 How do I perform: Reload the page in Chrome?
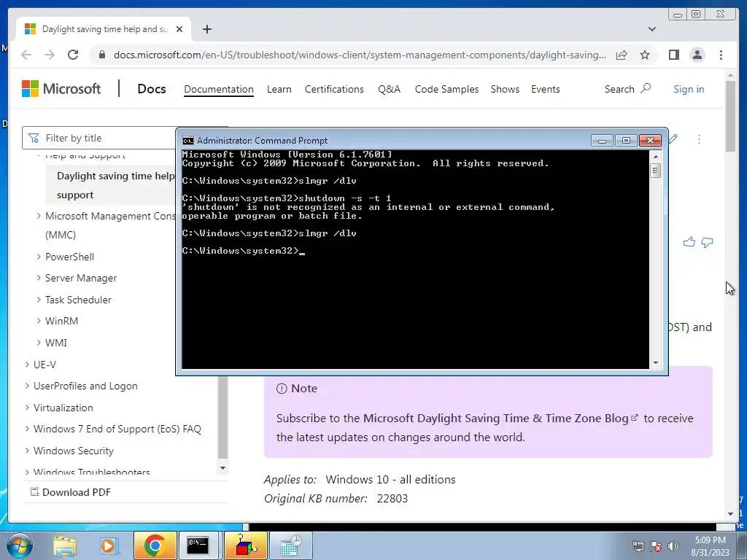(x=73, y=55)
